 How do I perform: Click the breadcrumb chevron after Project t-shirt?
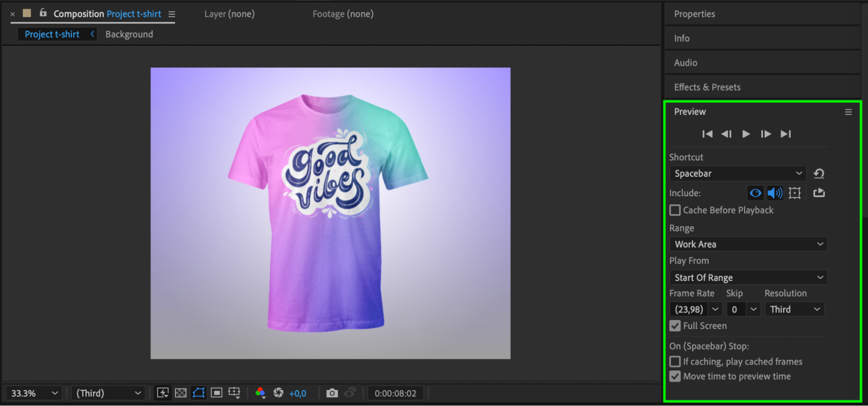[x=92, y=34]
